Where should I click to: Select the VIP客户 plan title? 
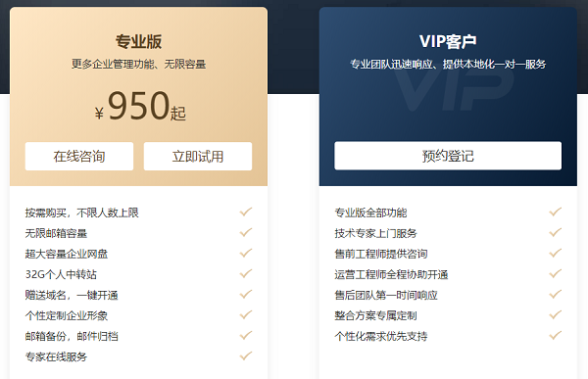click(x=448, y=41)
